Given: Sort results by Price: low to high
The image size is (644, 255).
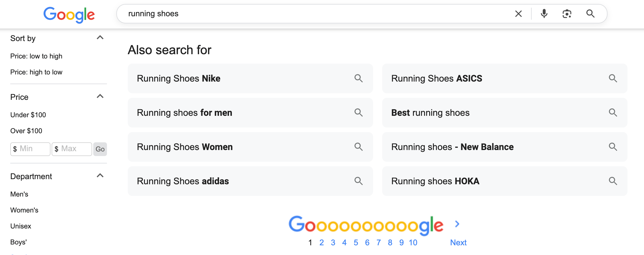Looking at the screenshot, I should [x=36, y=56].
